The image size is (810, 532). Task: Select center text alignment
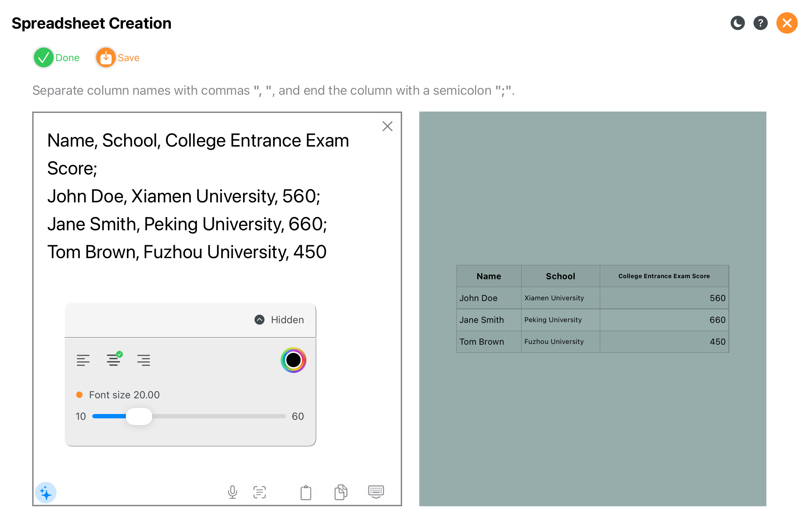[x=113, y=360]
